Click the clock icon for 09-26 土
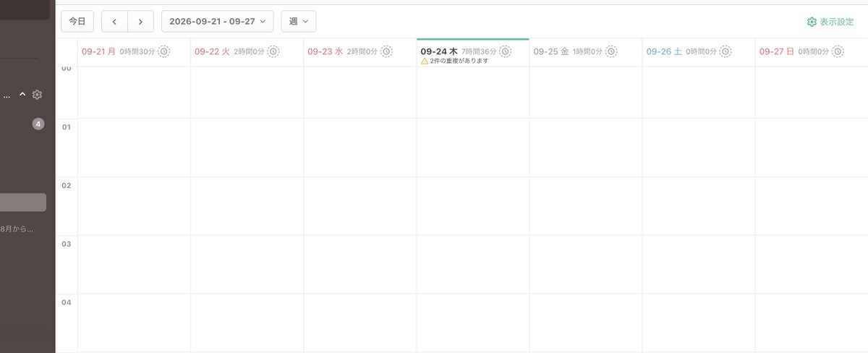The height and width of the screenshot is (353, 868). 725,51
